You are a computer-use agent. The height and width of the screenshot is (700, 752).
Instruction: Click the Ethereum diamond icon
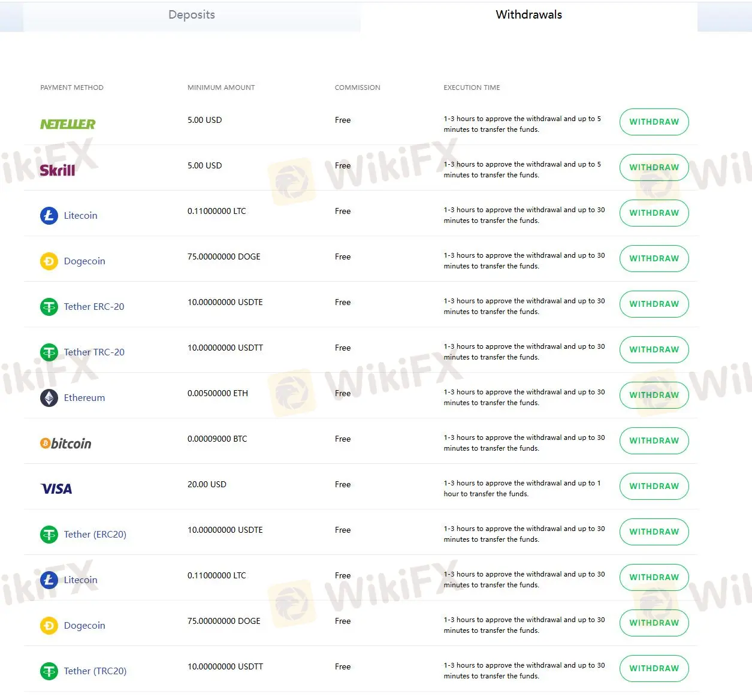(x=49, y=397)
